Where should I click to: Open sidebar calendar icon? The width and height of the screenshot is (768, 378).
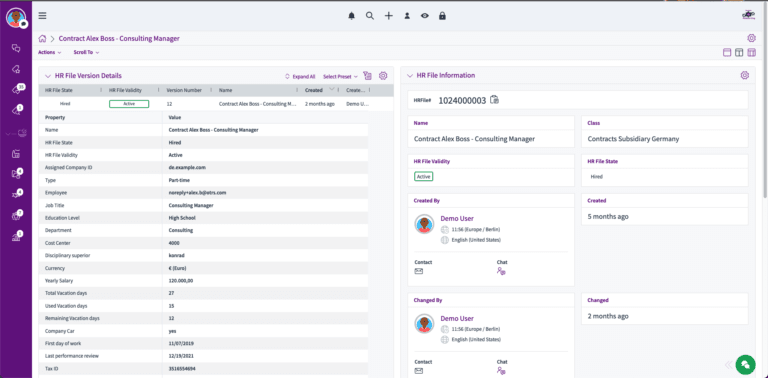(16, 154)
